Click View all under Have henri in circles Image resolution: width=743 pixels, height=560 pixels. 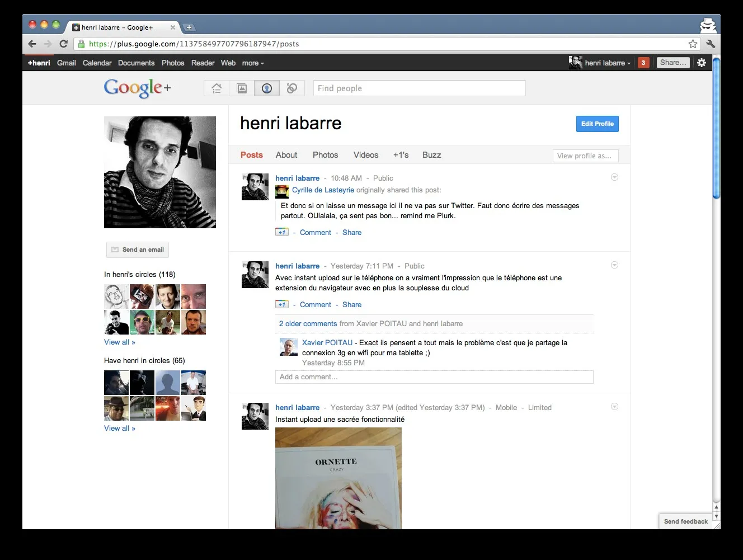pyautogui.click(x=120, y=428)
